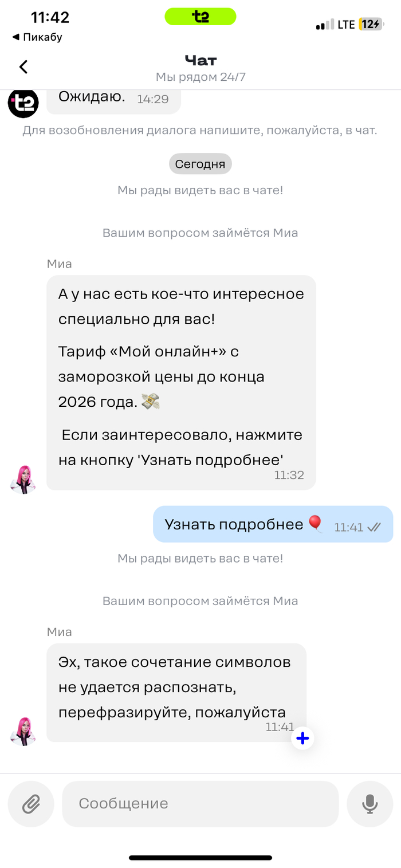Tap Мия's pink-haired avatar beside tariff message

[23, 479]
